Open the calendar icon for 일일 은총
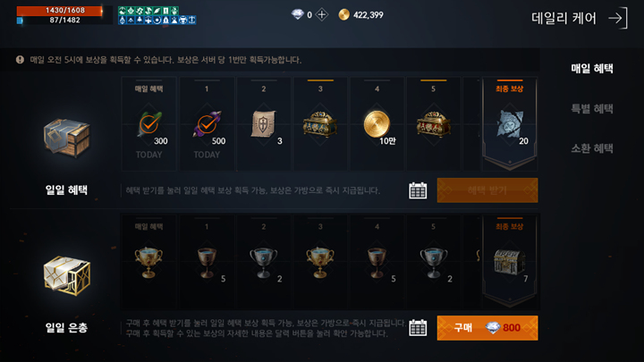The width and height of the screenshot is (644, 362). pos(418,328)
